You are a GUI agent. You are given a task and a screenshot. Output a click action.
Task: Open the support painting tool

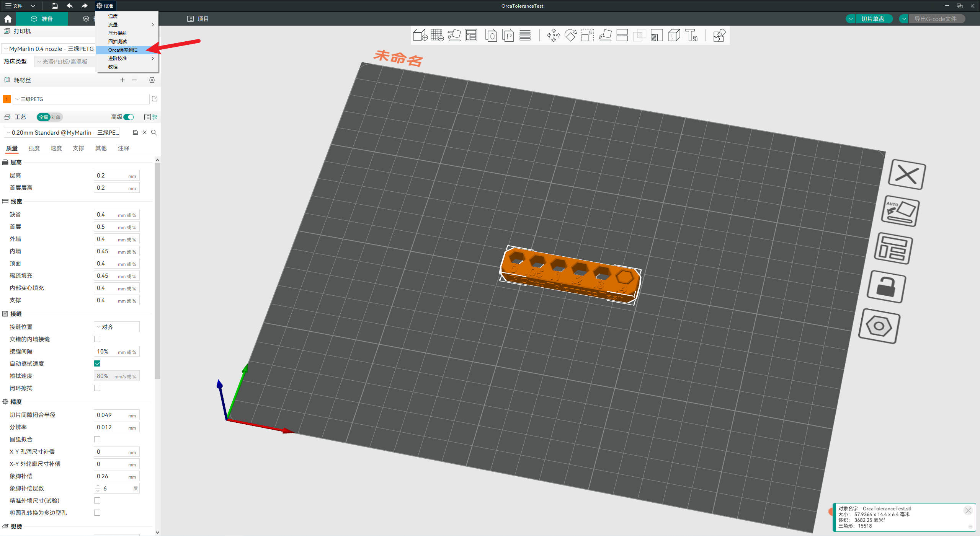[657, 35]
